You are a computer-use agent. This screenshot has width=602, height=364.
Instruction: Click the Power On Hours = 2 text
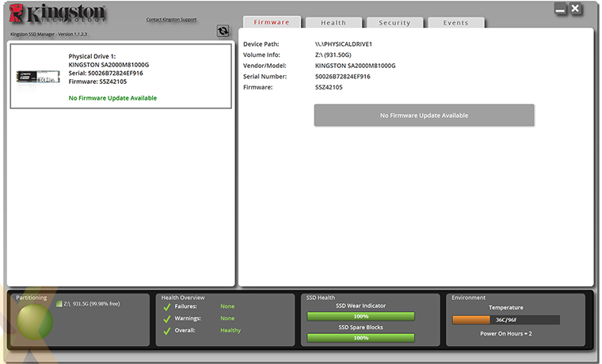(x=506, y=334)
